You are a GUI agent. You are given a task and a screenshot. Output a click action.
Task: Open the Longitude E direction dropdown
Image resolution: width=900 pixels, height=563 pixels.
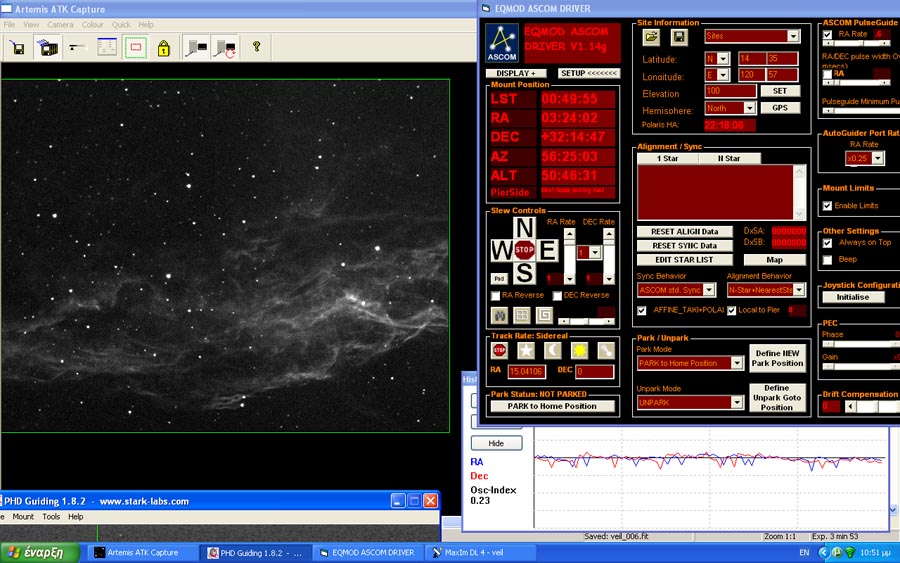tap(723, 75)
